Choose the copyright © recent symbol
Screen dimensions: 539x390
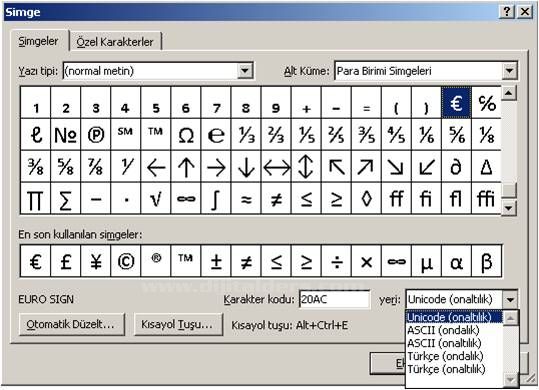(x=125, y=261)
